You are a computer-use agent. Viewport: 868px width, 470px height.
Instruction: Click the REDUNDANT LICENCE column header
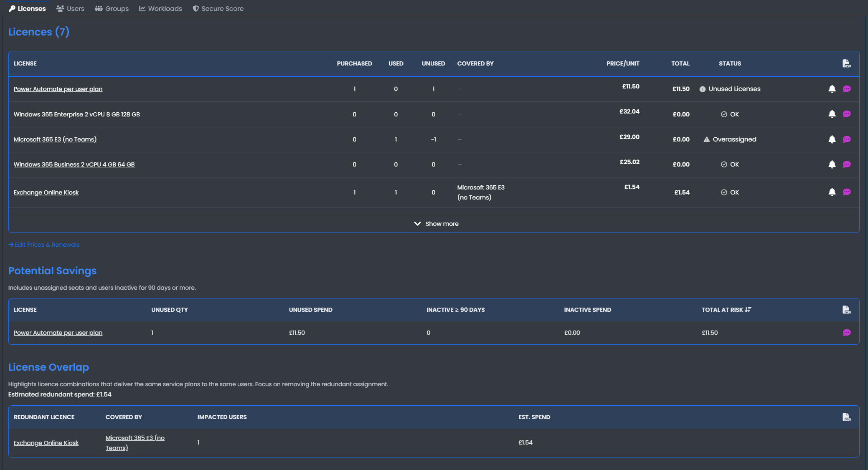coord(44,417)
